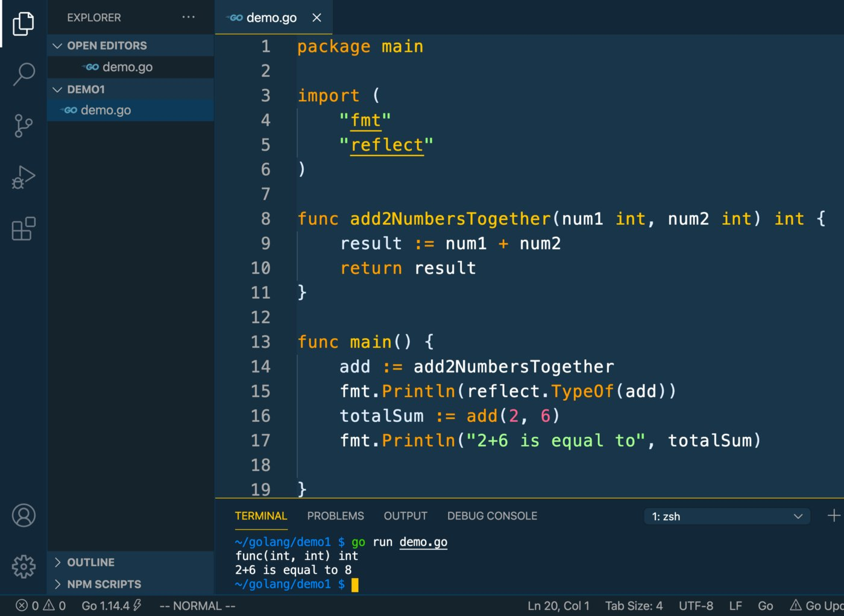Open the Accounts icon in activity bar
Image resolution: width=844 pixels, height=616 pixels.
coord(24,515)
